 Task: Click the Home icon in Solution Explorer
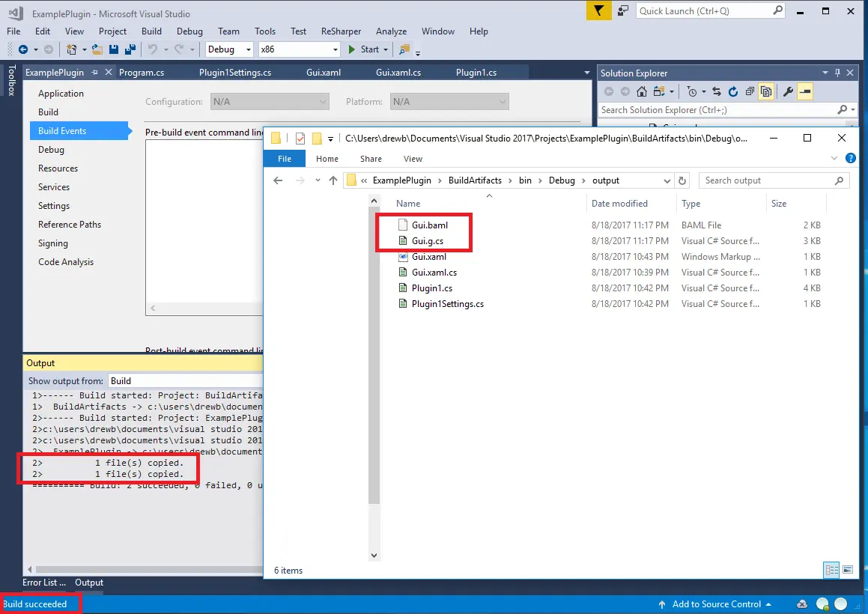[x=642, y=91]
